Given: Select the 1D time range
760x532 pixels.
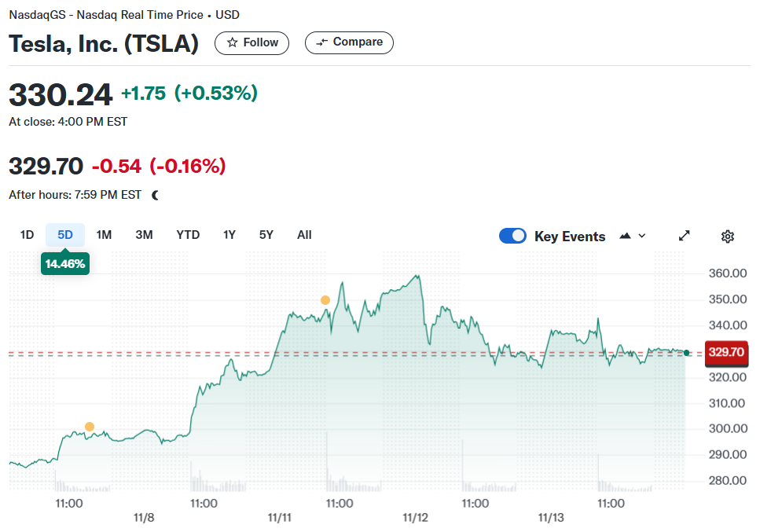Looking at the screenshot, I should point(28,235).
